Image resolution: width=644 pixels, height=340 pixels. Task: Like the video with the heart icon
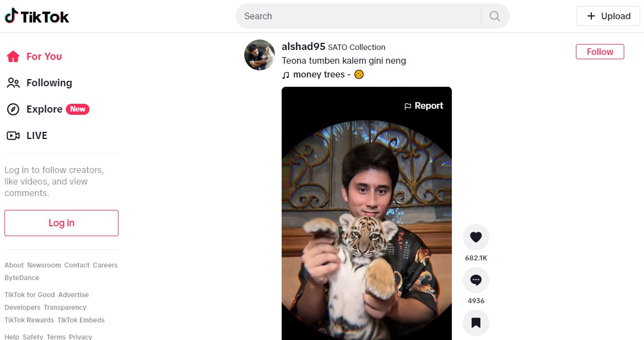[475, 237]
